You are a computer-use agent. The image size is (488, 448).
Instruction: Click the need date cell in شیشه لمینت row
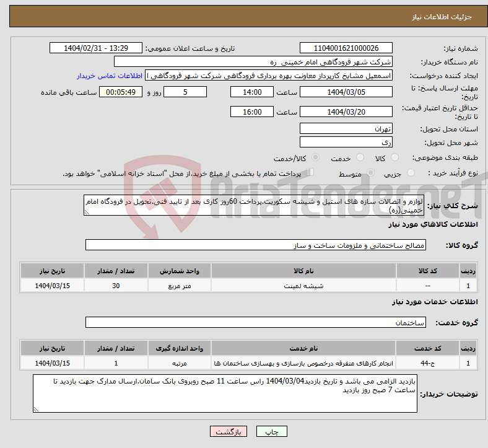pos(52,286)
